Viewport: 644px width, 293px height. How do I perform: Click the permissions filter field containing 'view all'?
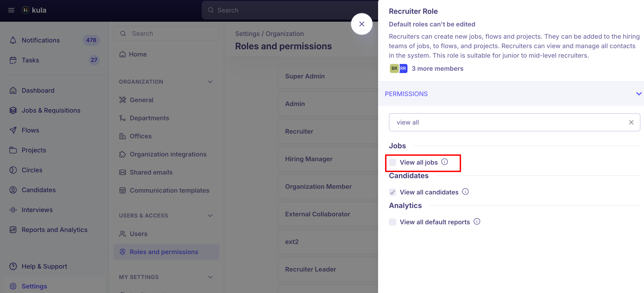pyautogui.click(x=514, y=122)
